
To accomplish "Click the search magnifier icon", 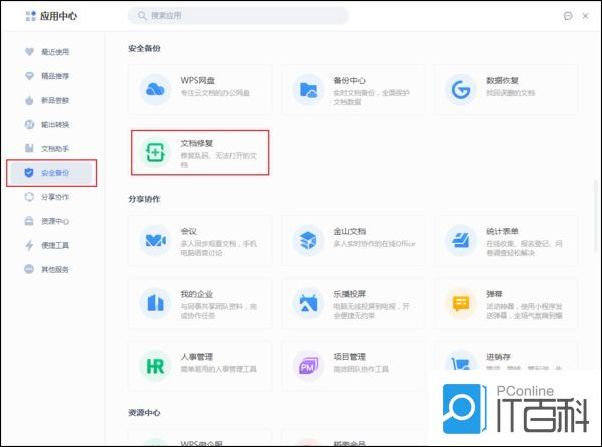I will click(142, 16).
